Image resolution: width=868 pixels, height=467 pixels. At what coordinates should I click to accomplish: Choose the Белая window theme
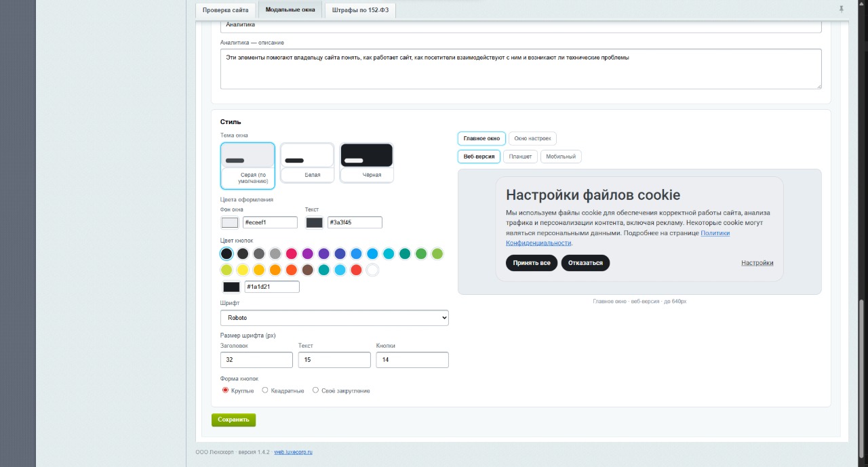tap(307, 163)
